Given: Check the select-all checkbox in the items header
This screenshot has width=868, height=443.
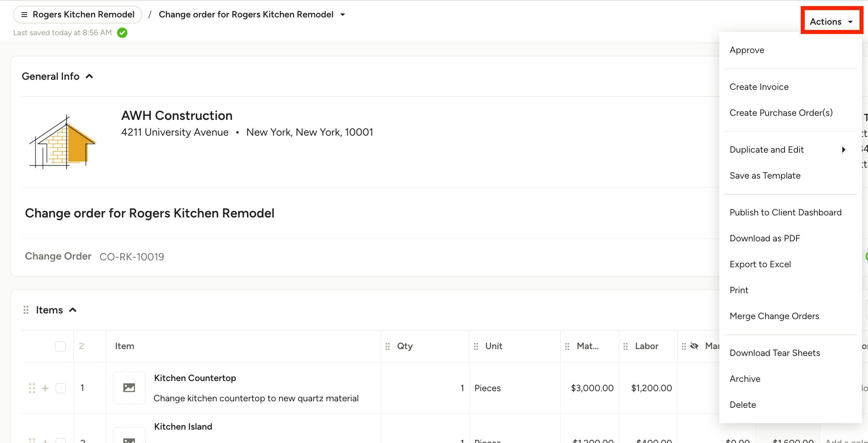Looking at the screenshot, I should pyautogui.click(x=60, y=347).
